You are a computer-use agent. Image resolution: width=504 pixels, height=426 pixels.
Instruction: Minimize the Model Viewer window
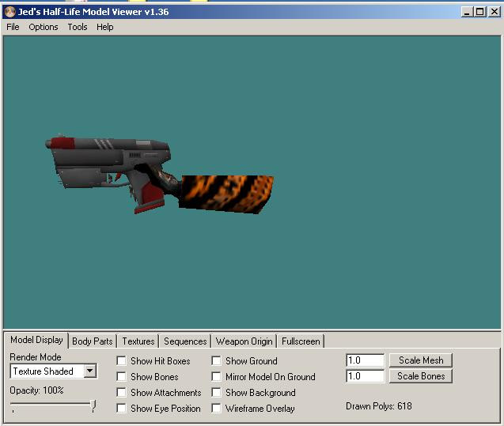coord(466,12)
